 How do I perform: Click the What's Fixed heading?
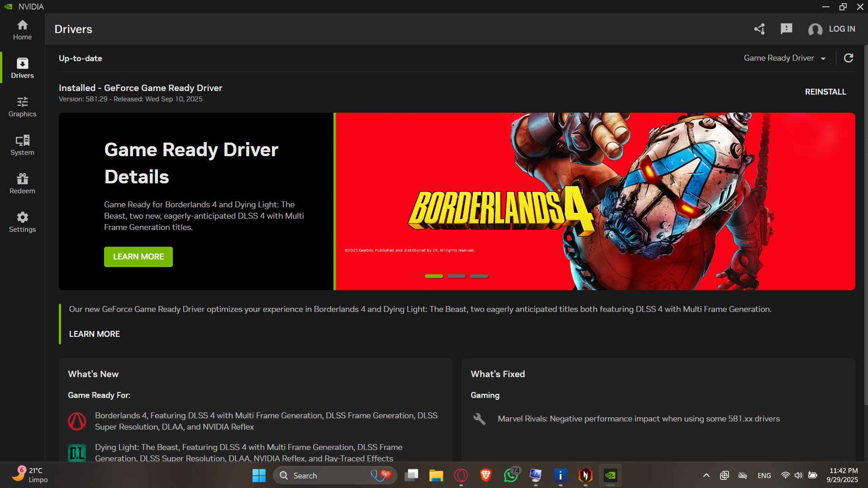click(498, 374)
